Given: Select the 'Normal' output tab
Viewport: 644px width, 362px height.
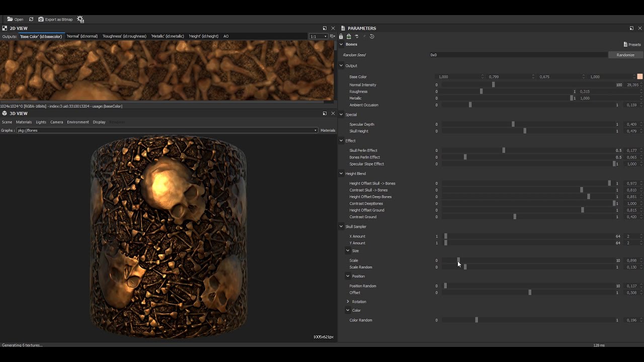Looking at the screenshot, I should tap(82, 36).
